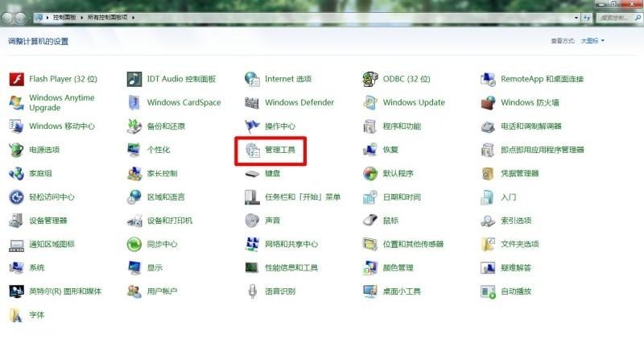Open the 键盘 keyboard icon
Viewport: 644px width, 343px height.
pos(252,174)
